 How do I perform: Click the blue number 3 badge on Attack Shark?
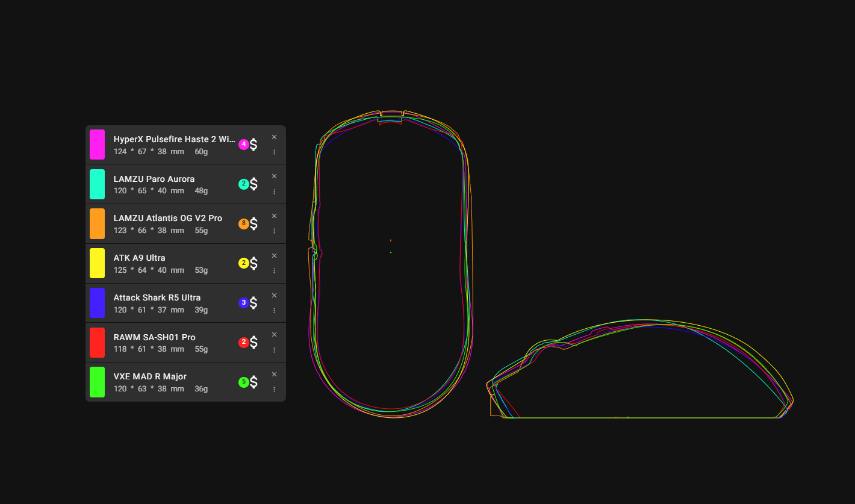tap(243, 303)
